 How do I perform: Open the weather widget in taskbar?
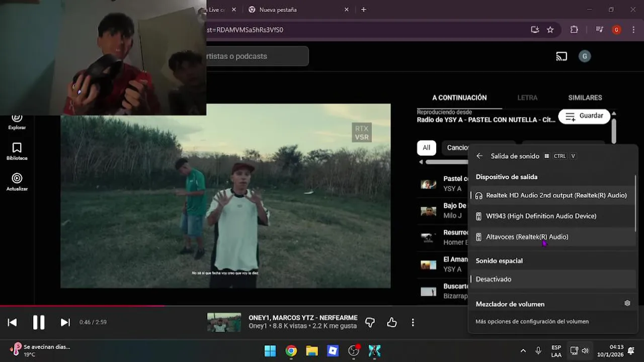point(40,350)
